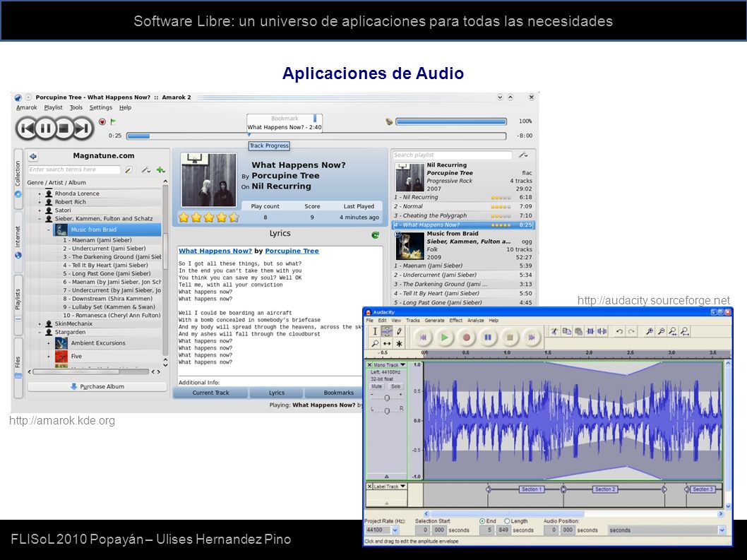Collapse the Sieber, Kammen, Fulton and Schatz node
This screenshot has height=560, width=747.
40,219
